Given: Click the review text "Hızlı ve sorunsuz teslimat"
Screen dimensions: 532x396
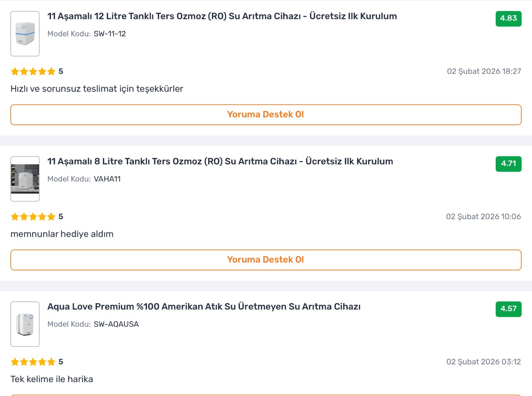Looking at the screenshot, I should click(97, 89).
